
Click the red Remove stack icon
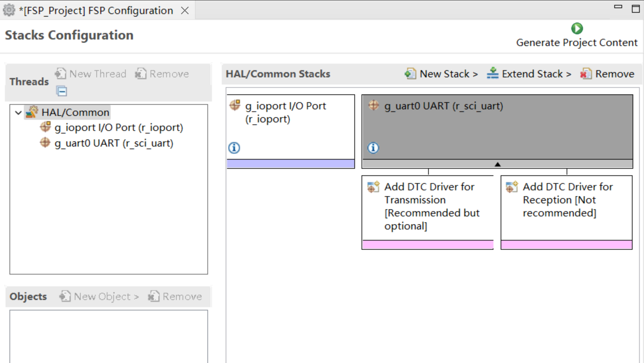click(586, 74)
